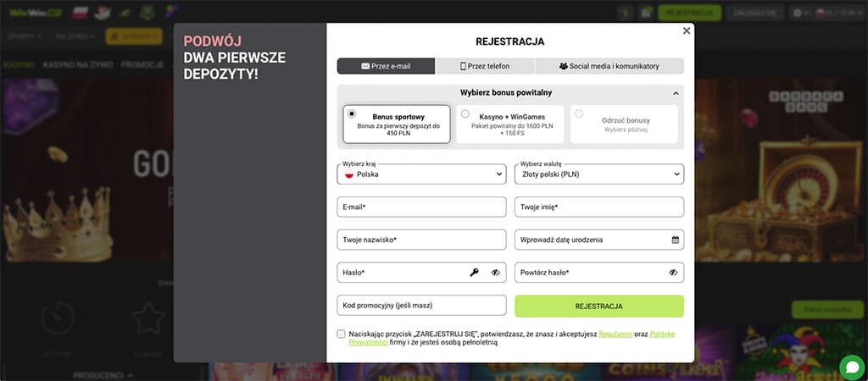Open the live chat bubble

click(x=851, y=367)
